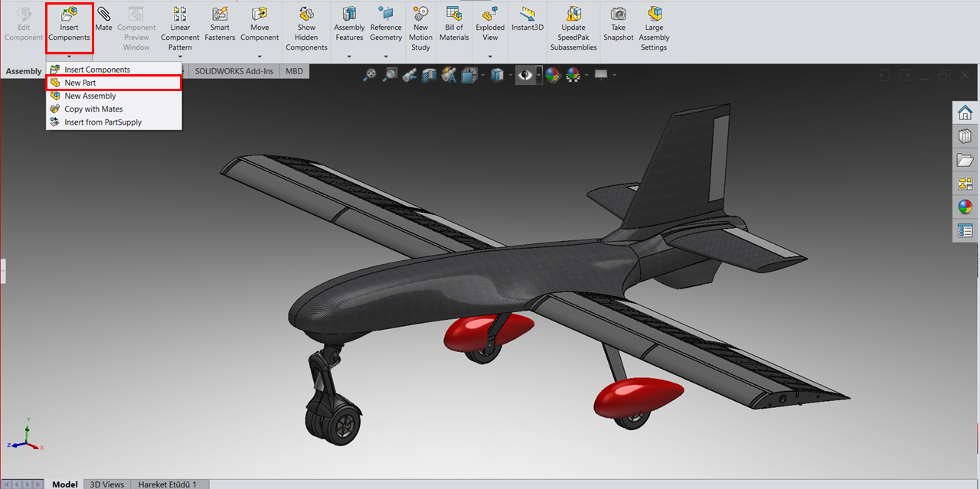Open the Display Style dropdown arrow

(511, 75)
